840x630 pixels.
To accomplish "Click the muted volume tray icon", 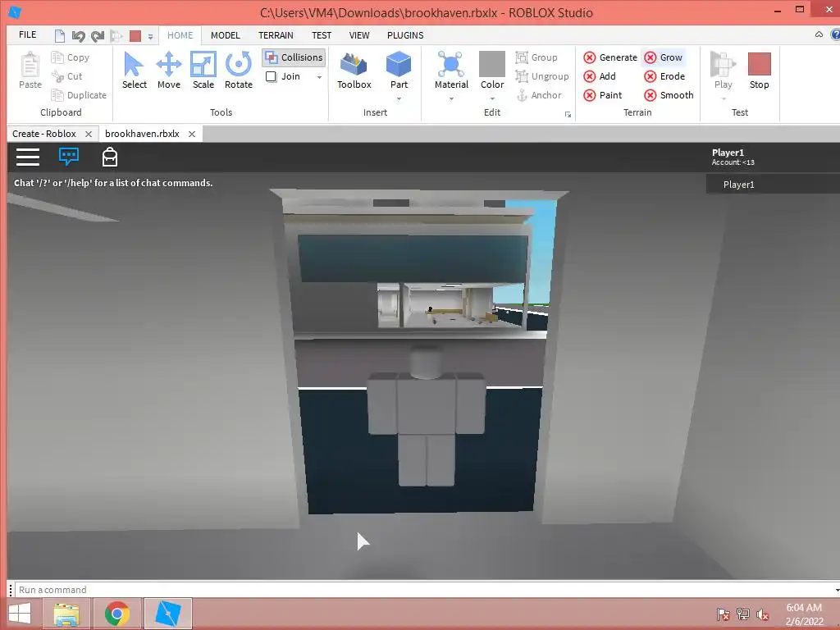I will point(763,614).
